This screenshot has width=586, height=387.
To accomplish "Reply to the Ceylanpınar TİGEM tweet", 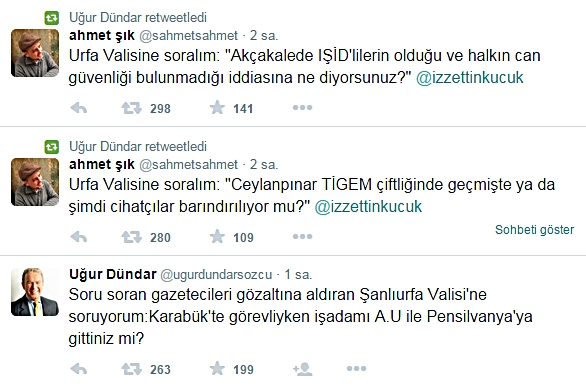I will tap(79, 237).
